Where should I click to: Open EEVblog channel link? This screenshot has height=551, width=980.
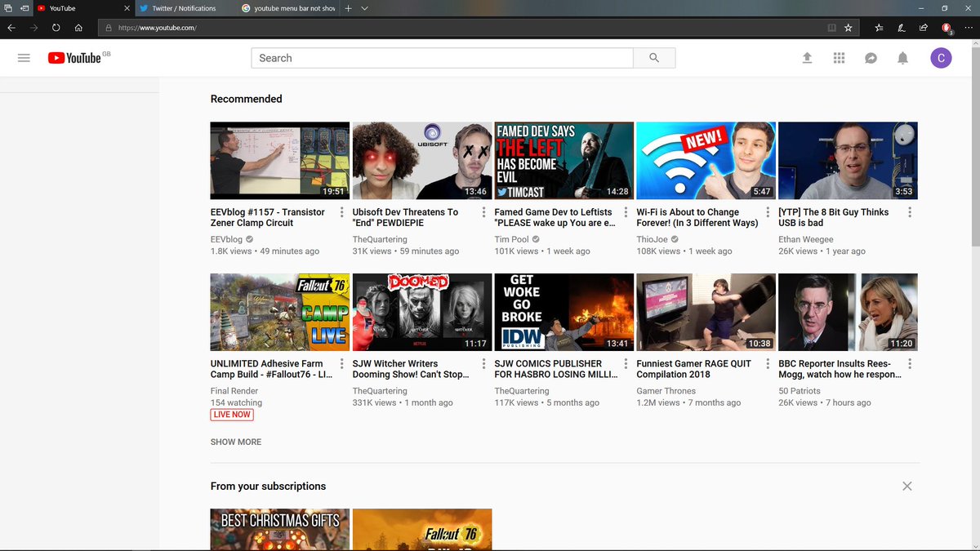(x=226, y=239)
